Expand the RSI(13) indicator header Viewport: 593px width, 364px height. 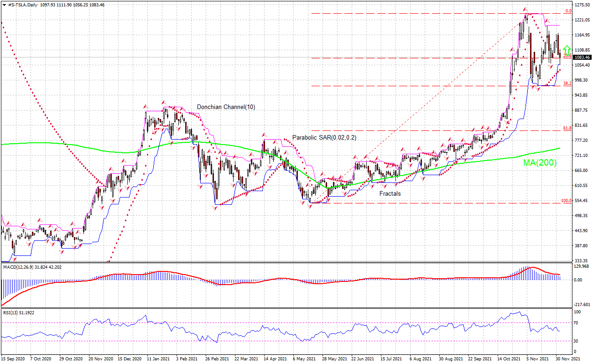click(x=14, y=313)
